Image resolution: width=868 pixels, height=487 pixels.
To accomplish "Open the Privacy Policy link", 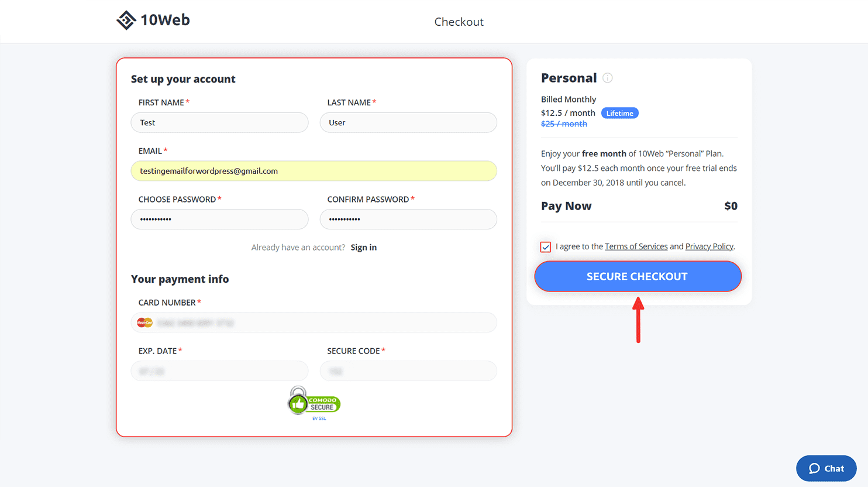I will pyautogui.click(x=709, y=246).
